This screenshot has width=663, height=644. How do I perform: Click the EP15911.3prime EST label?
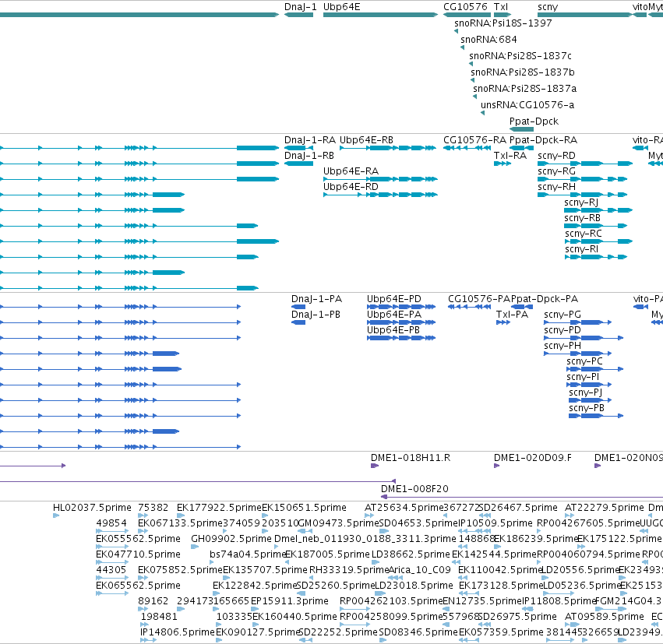[x=289, y=601]
